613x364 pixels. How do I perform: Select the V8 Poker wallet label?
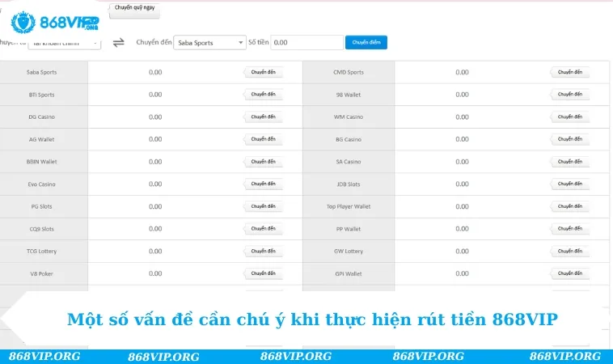click(x=42, y=273)
